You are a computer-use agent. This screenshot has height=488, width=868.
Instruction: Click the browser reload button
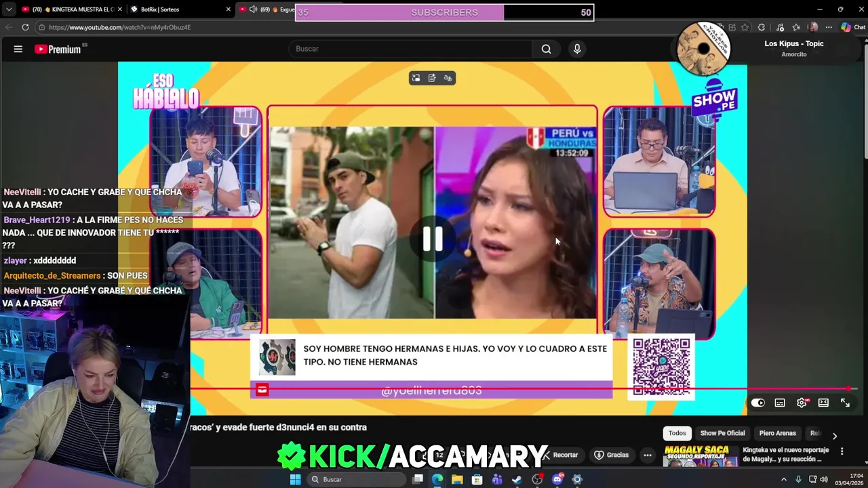pyautogui.click(x=25, y=27)
